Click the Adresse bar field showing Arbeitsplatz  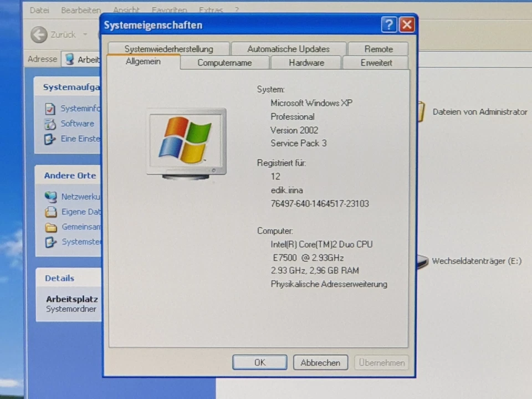[x=81, y=59]
